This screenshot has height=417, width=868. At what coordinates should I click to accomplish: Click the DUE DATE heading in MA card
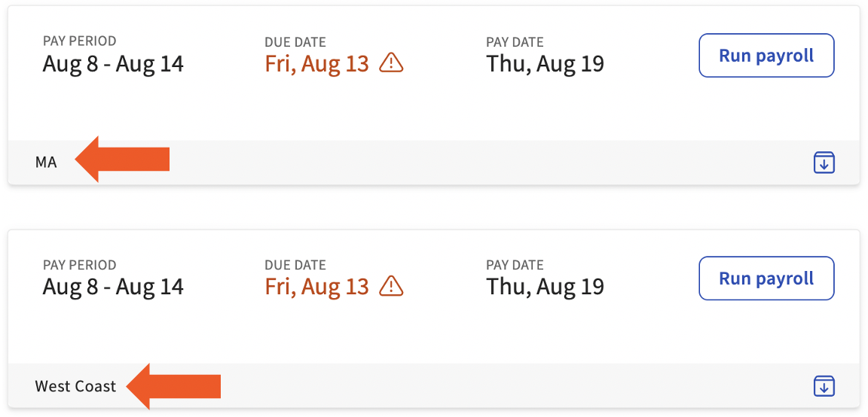(295, 42)
